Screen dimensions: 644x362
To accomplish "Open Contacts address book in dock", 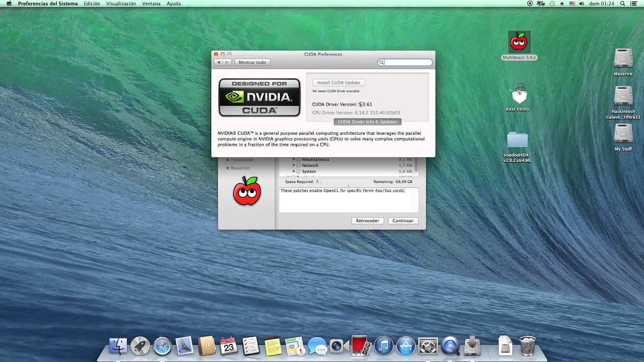I will [x=207, y=345].
